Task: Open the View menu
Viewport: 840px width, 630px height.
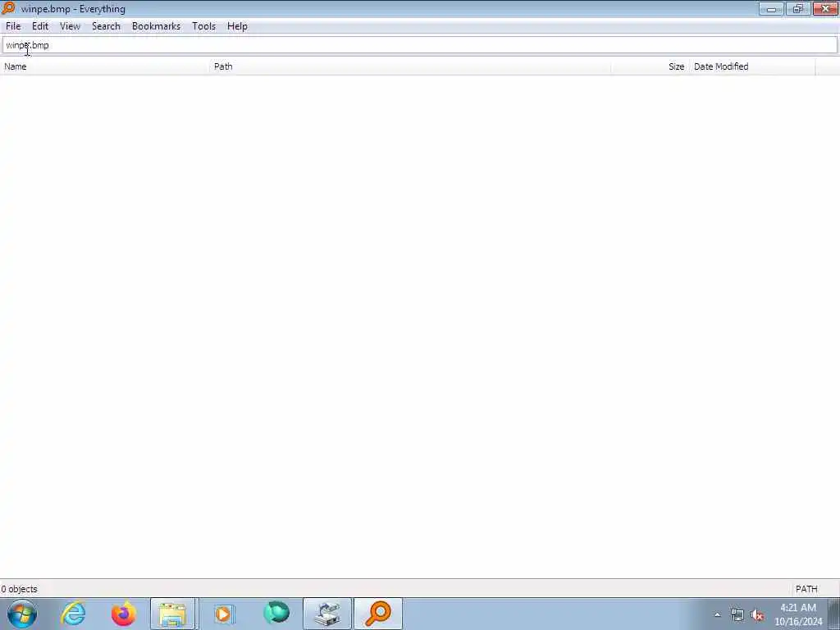Action: 70,26
